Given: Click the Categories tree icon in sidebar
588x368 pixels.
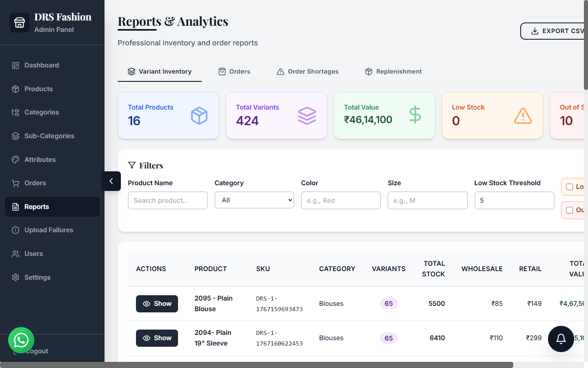Looking at the screenshot, I should click(x=16, y=112).
